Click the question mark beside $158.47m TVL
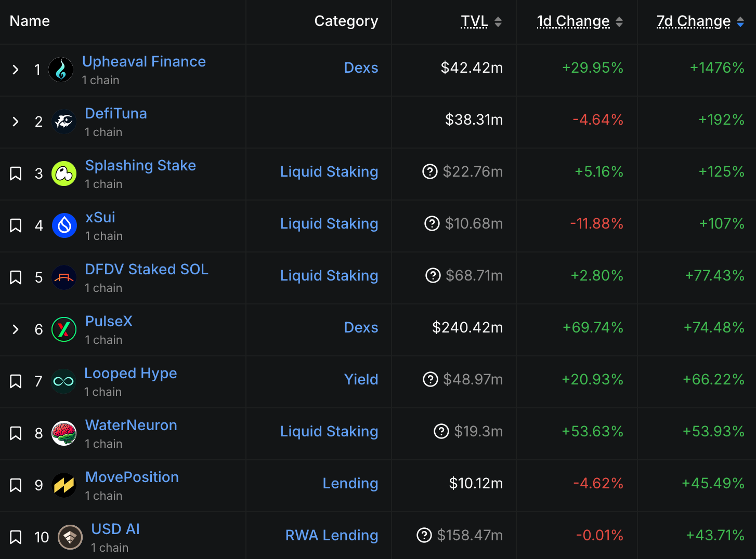 coord(424,535)
